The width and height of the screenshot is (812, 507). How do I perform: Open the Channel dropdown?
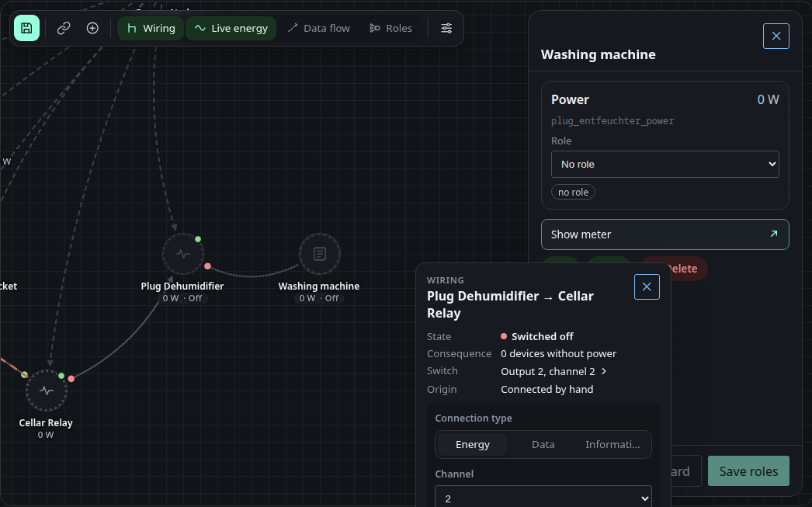coord(543,498)
